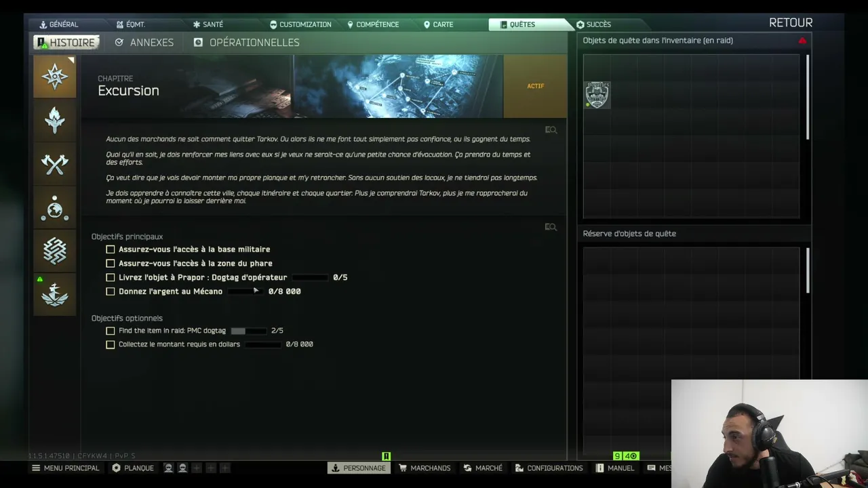The image size is (868, 488).
Task: Select the anchor emblem chapter icon
Action: pos(55,295)
